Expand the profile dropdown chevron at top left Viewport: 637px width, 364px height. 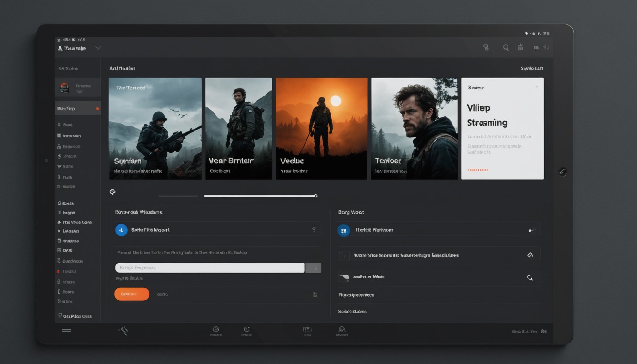(98, 48)
